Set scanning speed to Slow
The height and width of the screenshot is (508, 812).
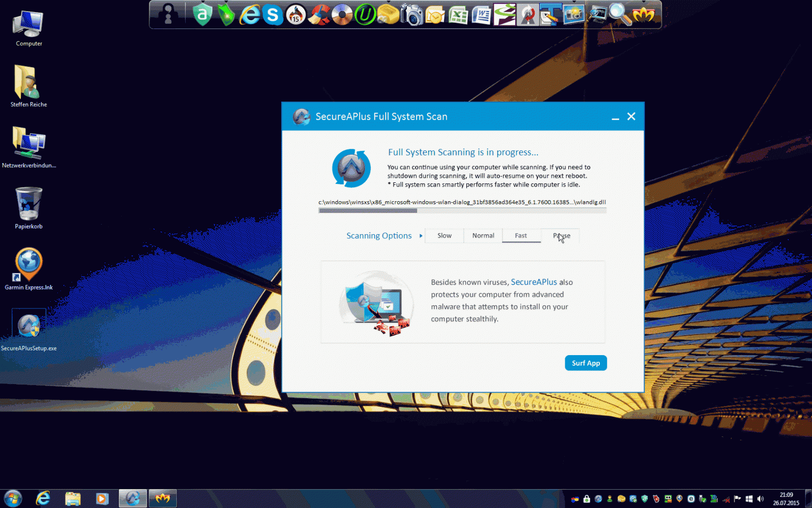coord(444,236)
